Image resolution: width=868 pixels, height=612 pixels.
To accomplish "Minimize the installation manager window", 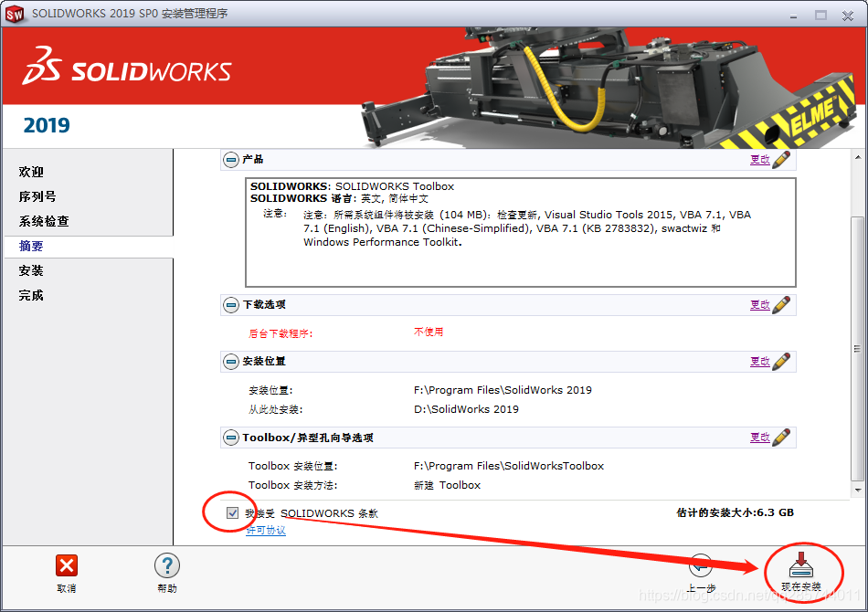I will (x=793, y=16).
